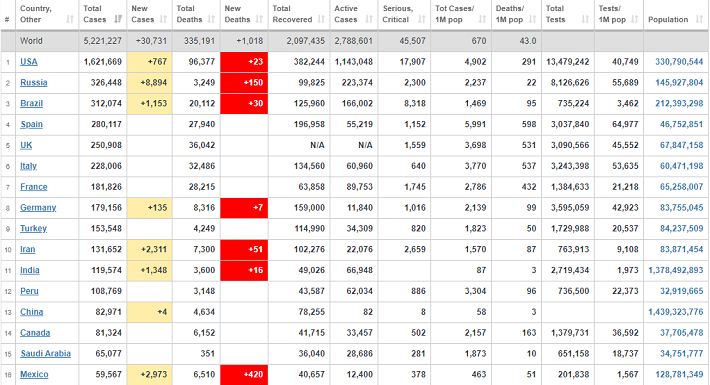The height and width of the screenshot is (385, 710).
Task: Select World total cases 5,221,227
Action: [x=102, y=41]
